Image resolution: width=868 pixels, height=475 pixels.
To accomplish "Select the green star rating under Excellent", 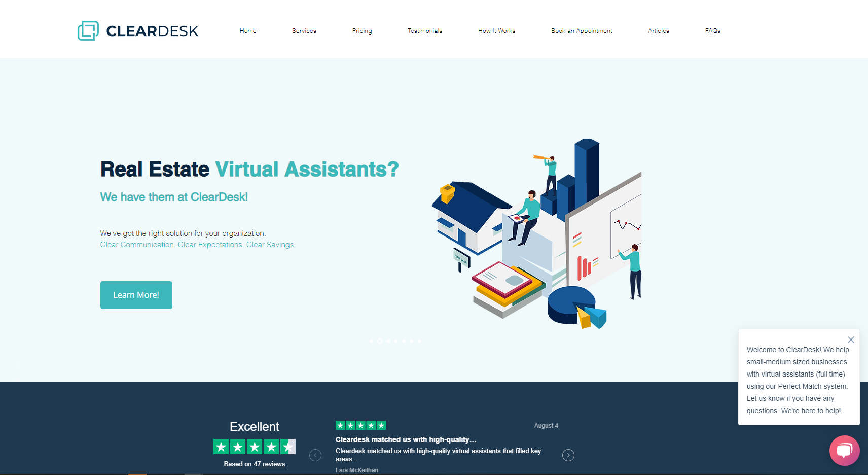I will point(254,447).
